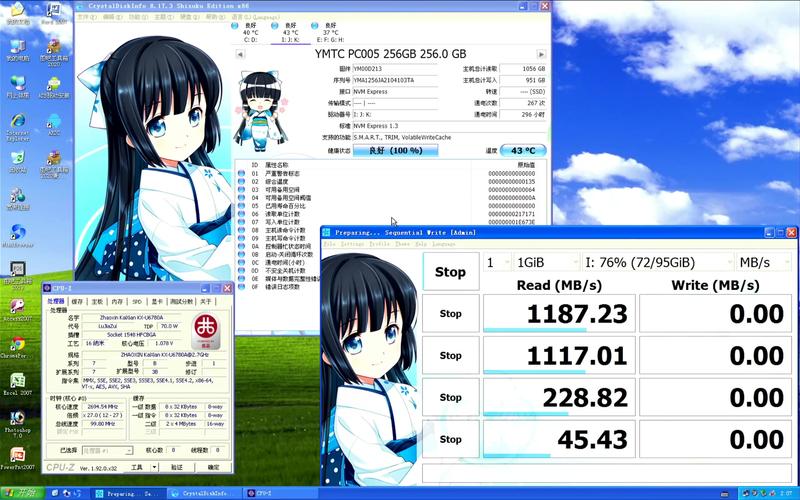The width and height of the screenshot is (800, 500).
Task: Open the Chrome desktop shortcut
Action: pyautogui.click(x=17, y=345)
